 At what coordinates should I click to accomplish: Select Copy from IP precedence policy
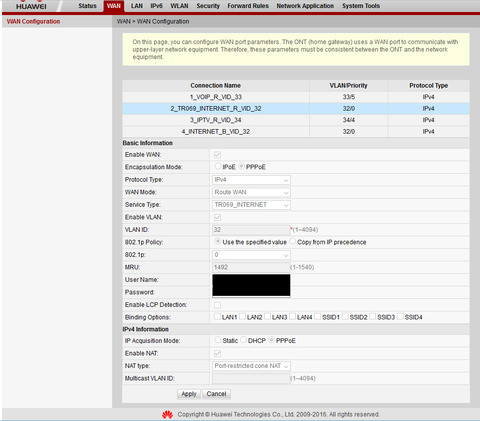pyautogui.click(x=292, y=241)
